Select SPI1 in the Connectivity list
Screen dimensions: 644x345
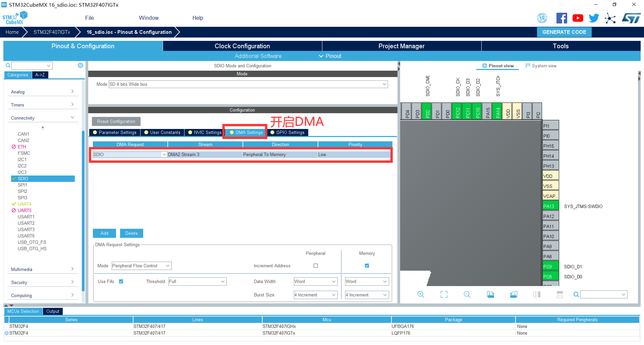(22, 185)
